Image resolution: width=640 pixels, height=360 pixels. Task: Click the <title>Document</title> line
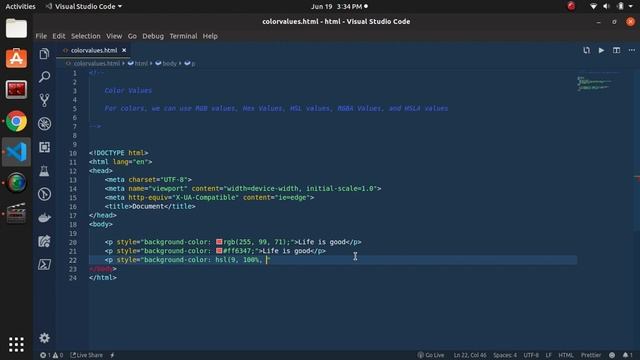[150, 206]
